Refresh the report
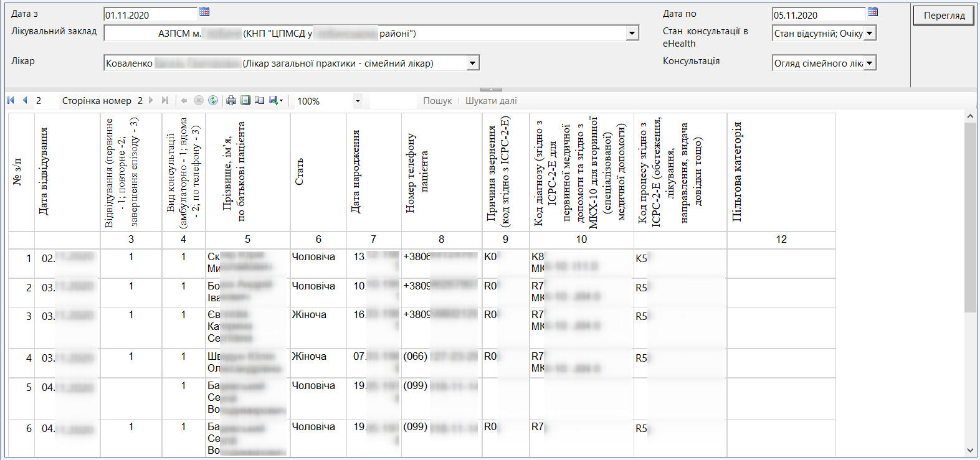The width and height of the screenshot is (980, 460). click(213, 100)
